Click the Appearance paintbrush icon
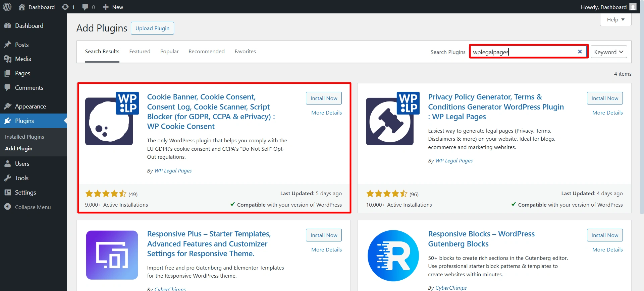Image resolution: width=644 pixels, height=291 pixels. 8,106
